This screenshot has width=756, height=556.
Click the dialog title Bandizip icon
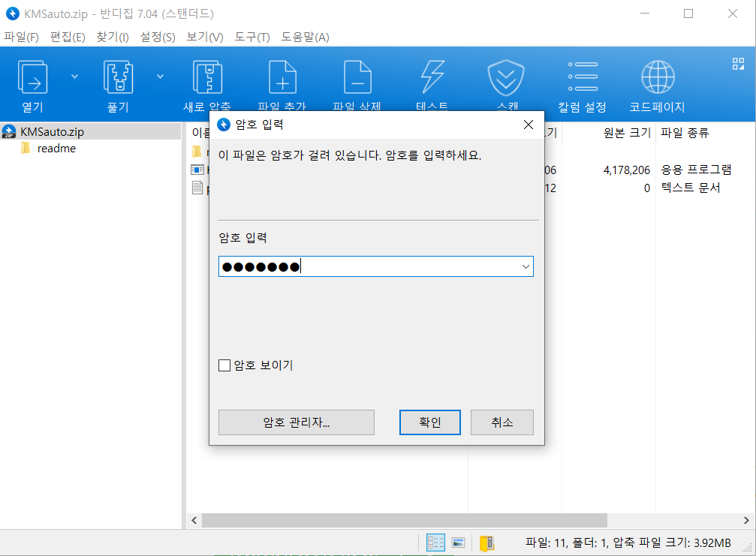pos(224,125)
